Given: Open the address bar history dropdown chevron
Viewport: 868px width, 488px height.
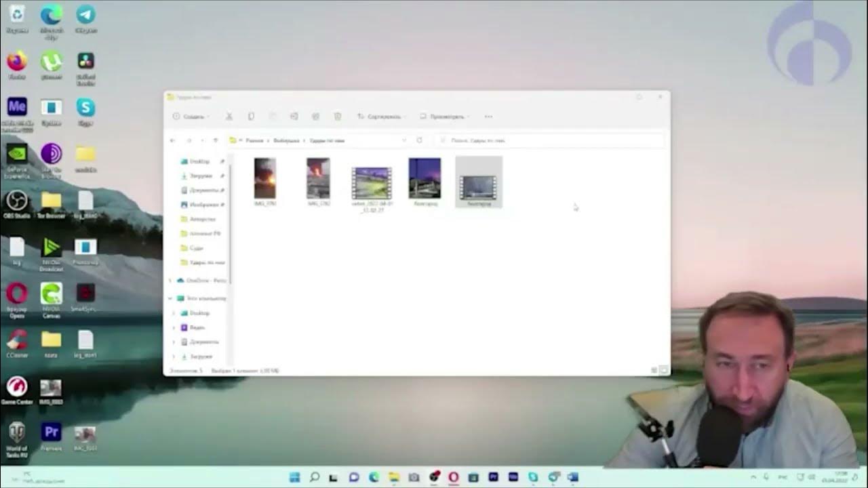Looking at the screenshot, I should coord(404,140).
